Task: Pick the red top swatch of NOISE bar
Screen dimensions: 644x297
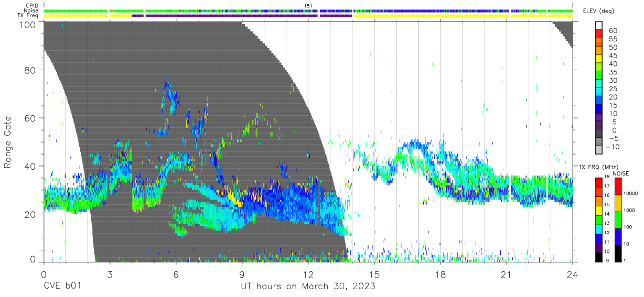Action: 617,186
